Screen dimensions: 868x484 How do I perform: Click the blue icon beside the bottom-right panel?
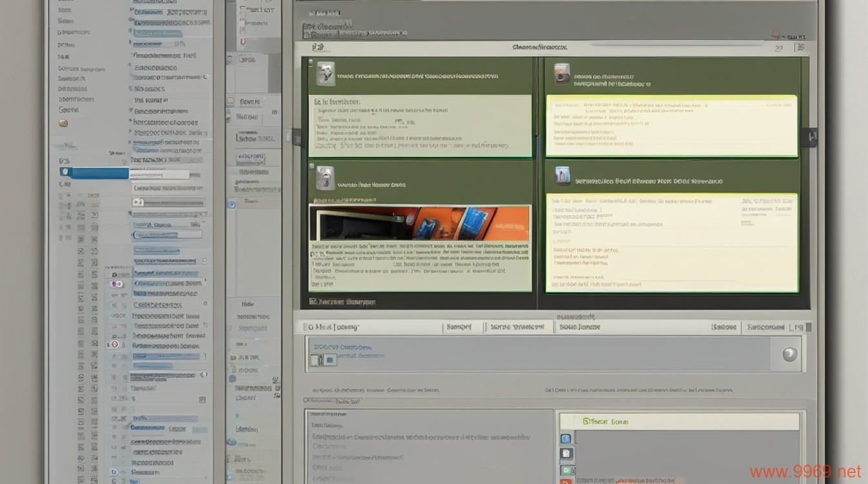566,439
